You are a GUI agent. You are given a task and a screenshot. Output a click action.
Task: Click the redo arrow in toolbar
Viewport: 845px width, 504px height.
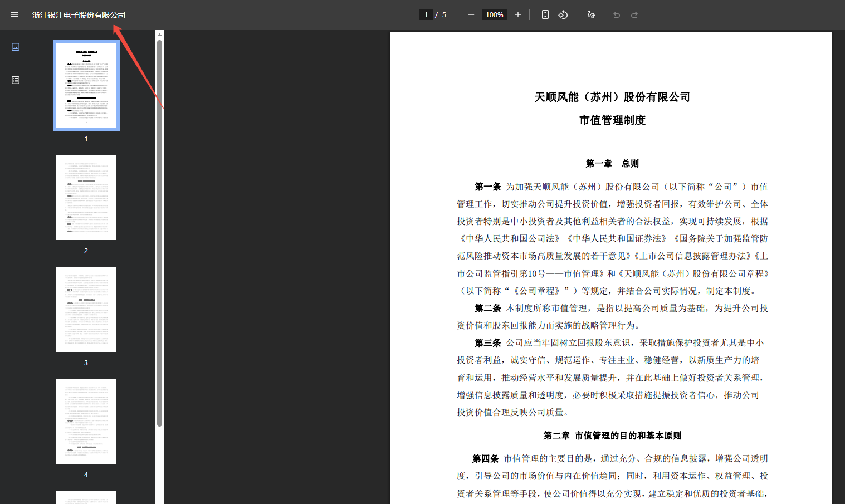tap(634, 15)
